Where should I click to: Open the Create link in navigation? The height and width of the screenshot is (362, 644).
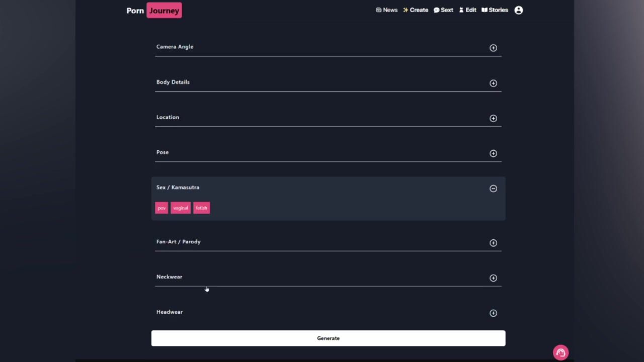[416, 10]
